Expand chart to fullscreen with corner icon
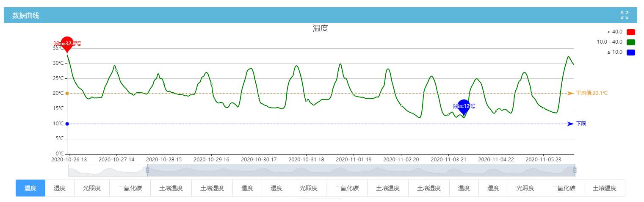This screenshot has width=644, height=202. 624,15
